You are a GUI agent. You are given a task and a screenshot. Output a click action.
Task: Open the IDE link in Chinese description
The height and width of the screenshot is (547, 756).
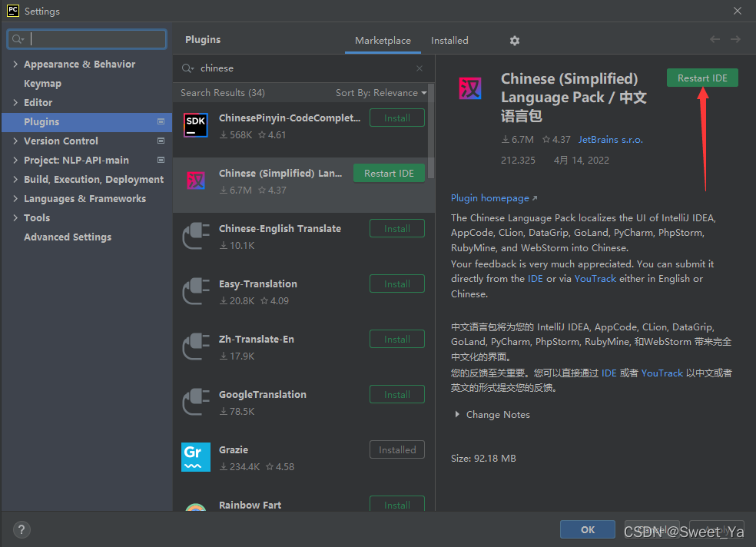tap(609, 373)
